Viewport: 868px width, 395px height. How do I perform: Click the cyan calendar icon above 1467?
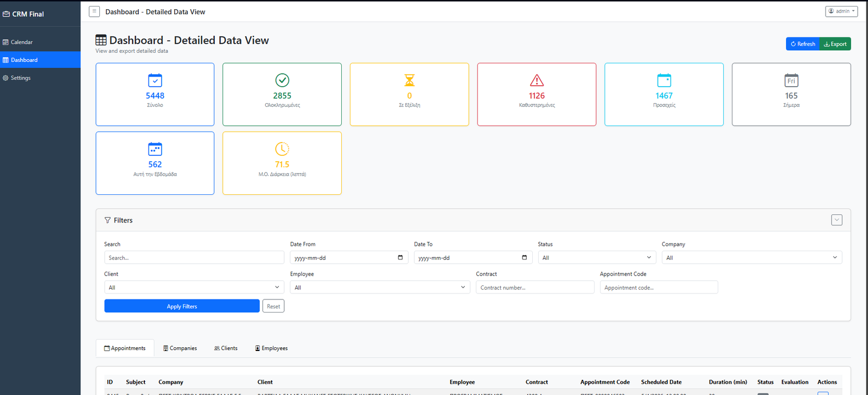[664, 80]
